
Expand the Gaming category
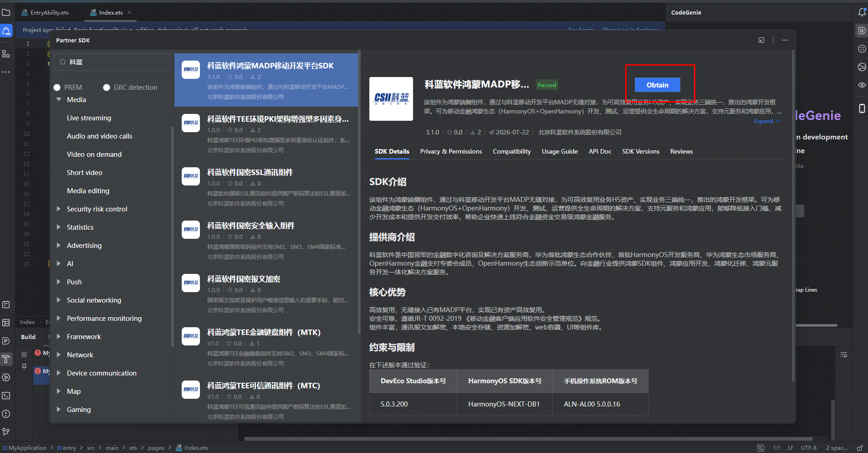(59, 409)
